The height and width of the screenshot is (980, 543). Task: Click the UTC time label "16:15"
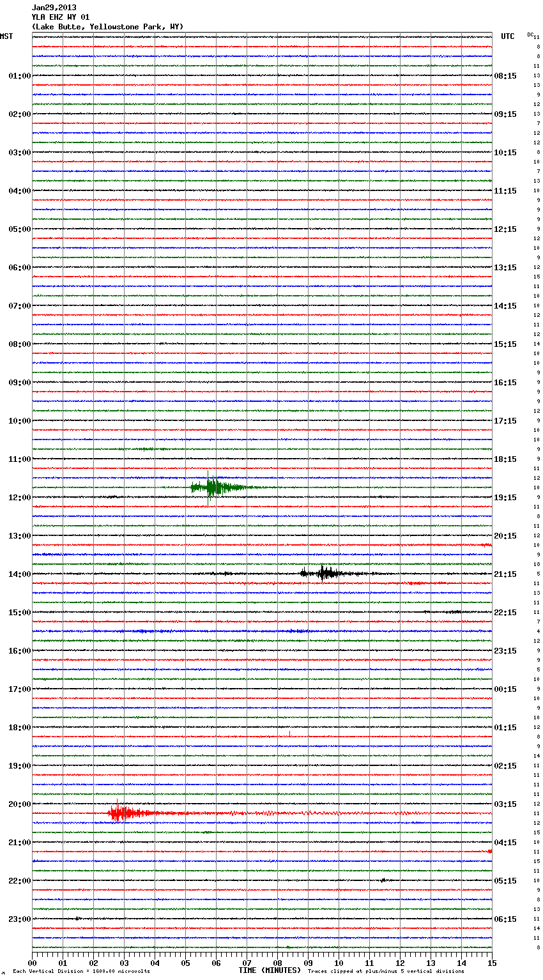(x=505, y=383)
